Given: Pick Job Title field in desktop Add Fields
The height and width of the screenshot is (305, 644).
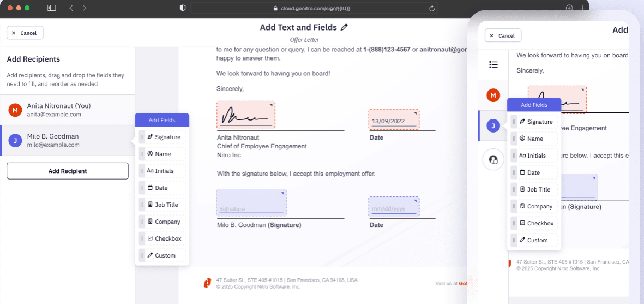Looking at the screenshot, I should tap(162, 204).
